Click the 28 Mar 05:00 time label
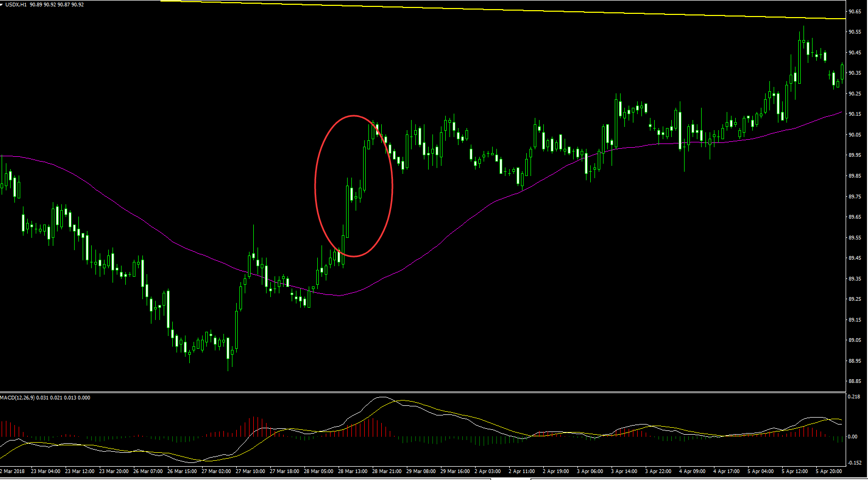The width and height of the screenshot is (868, 480). [318, 471]
